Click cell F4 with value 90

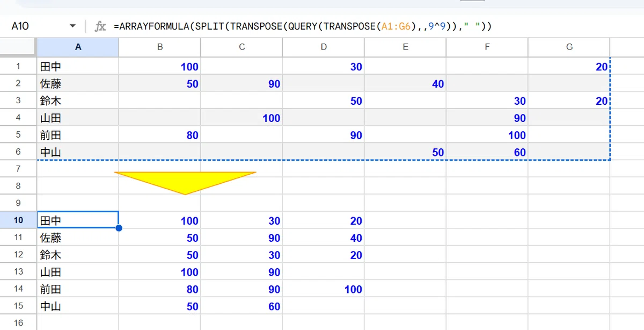[487, 118]
